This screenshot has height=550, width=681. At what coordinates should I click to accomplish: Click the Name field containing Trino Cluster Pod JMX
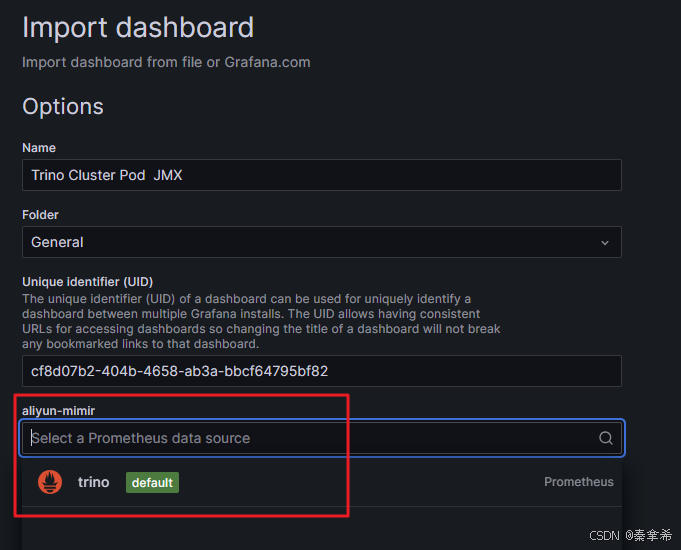point(322,175)
